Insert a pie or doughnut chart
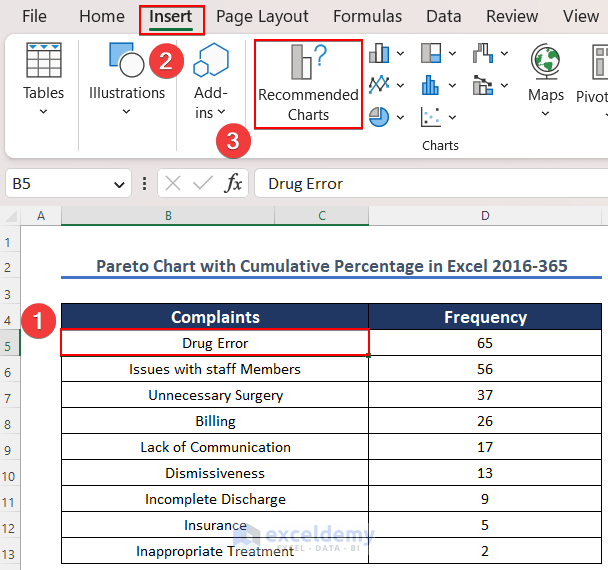Screen dimensions: 608x570 click(x=380, y=117)
